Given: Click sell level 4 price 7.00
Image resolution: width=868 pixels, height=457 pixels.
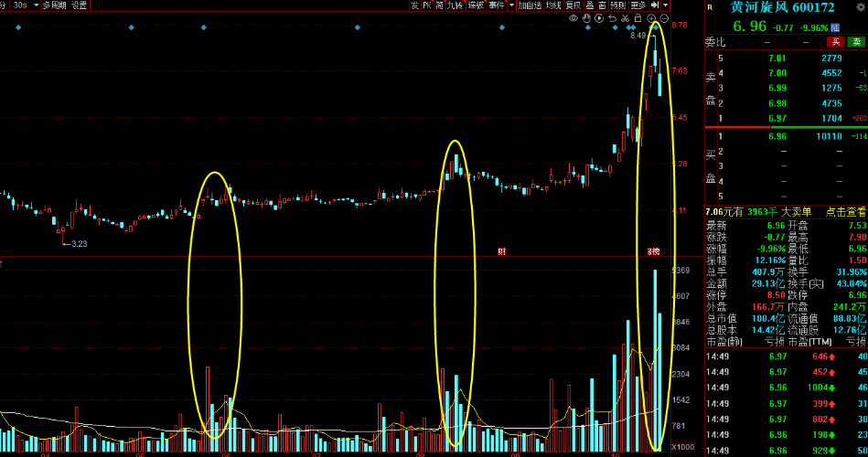Looking at the screenshot, I should (777, 73).
